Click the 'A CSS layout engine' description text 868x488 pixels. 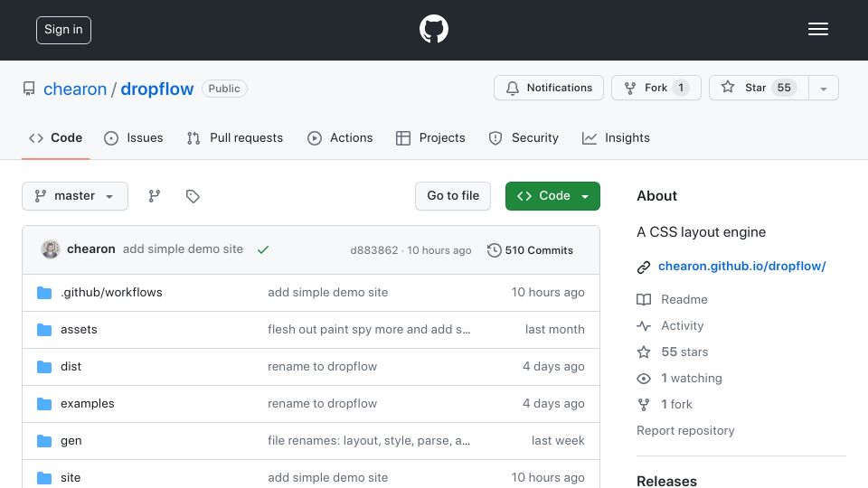coord(702,232)
